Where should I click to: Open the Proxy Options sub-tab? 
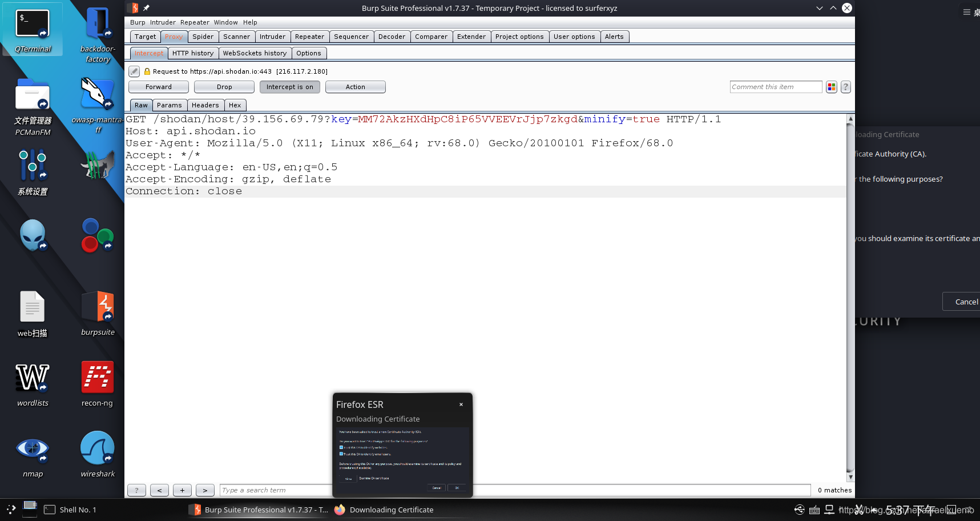coord(309,53)
